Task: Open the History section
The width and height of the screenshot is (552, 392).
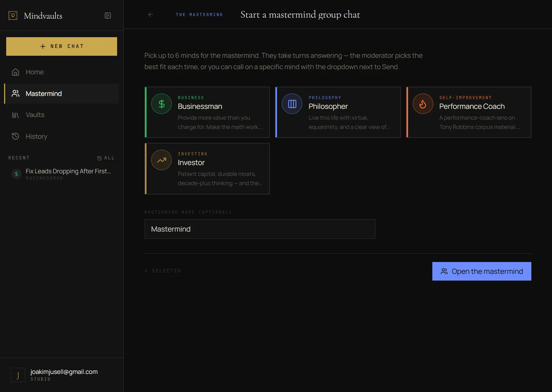Action: [62, 136]
